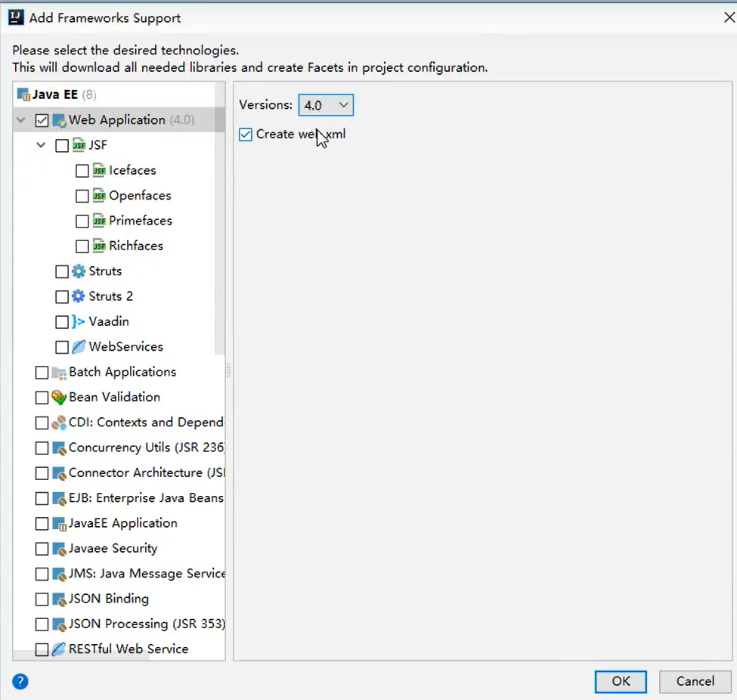
Task: Tick the Icefaces checkbox
Action: coord(82,171)
